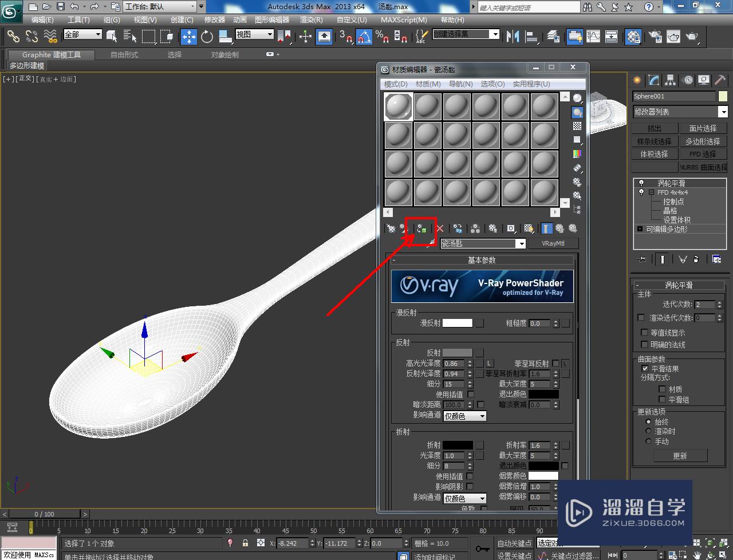Viewport: 733px width, 560px height.
Task: Switch to the 自由形式 ribbon tab
Action: [124, 54]
